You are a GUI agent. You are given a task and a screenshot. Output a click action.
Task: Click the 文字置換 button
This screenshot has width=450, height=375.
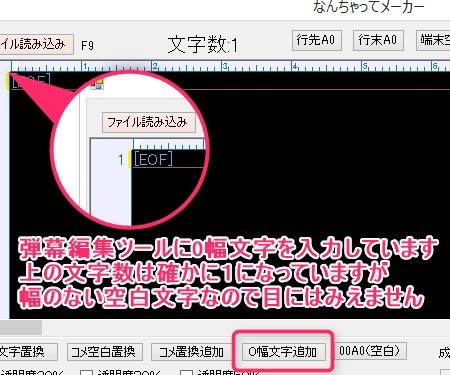pyautogui.click(x=28, y=352)
